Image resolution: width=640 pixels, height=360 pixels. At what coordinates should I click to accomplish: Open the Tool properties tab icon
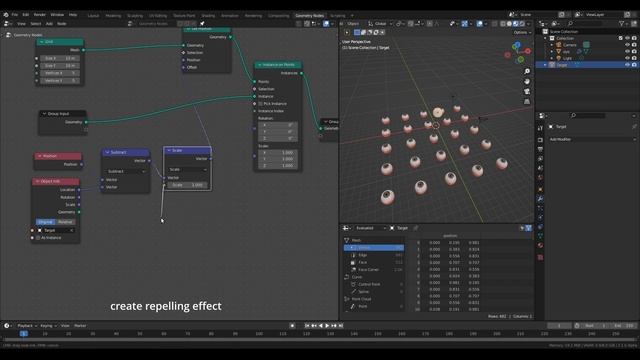[x=540, y=128]
